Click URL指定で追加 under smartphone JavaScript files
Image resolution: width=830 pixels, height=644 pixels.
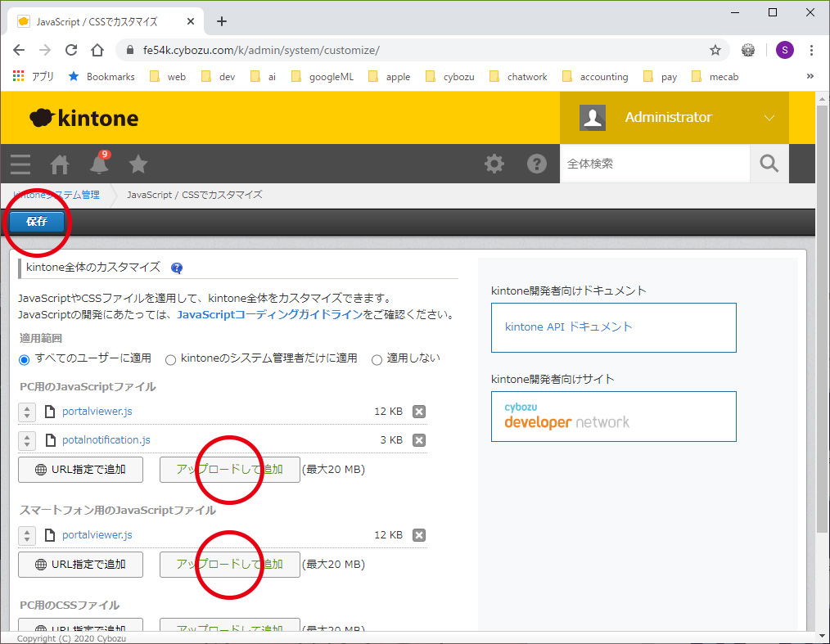coord(80,565)
